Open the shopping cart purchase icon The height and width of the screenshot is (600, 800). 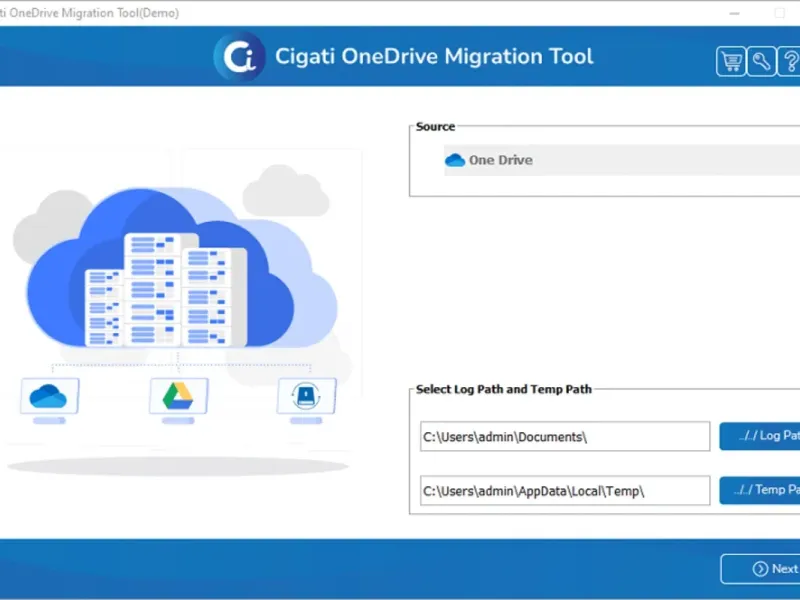731,62
